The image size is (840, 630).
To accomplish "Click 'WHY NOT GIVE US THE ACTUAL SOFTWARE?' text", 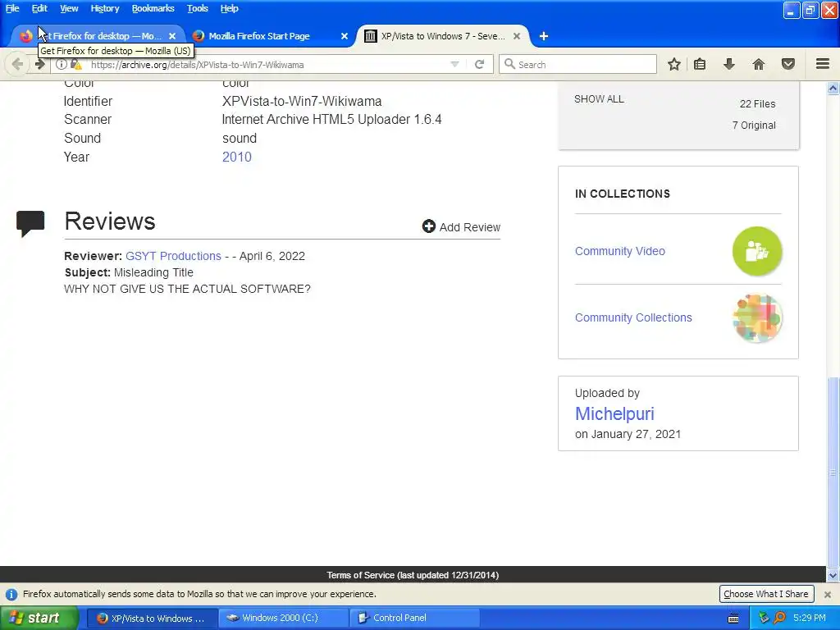I will point(187,289).
